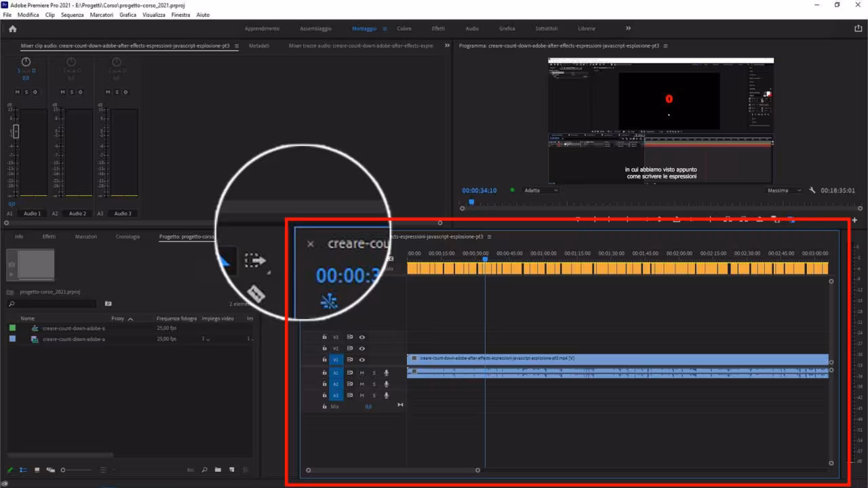Open quick export share icon

(x=859, y=28)
